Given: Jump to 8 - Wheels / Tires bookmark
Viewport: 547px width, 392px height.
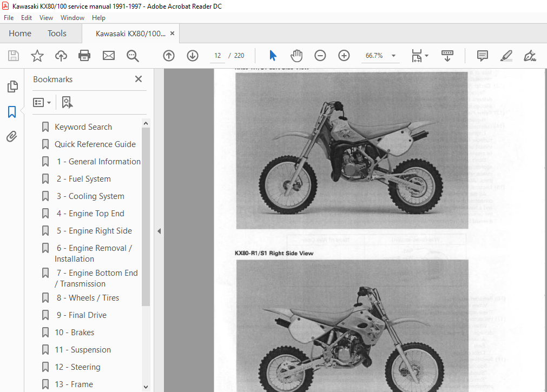Looking at the screenshot, I should tap(88, 298).
